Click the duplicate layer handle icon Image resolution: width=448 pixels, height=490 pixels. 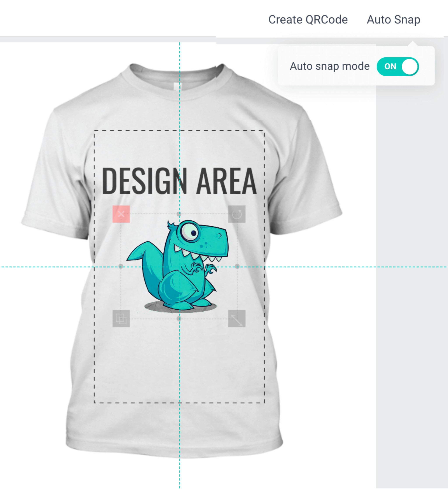point(121,318)
